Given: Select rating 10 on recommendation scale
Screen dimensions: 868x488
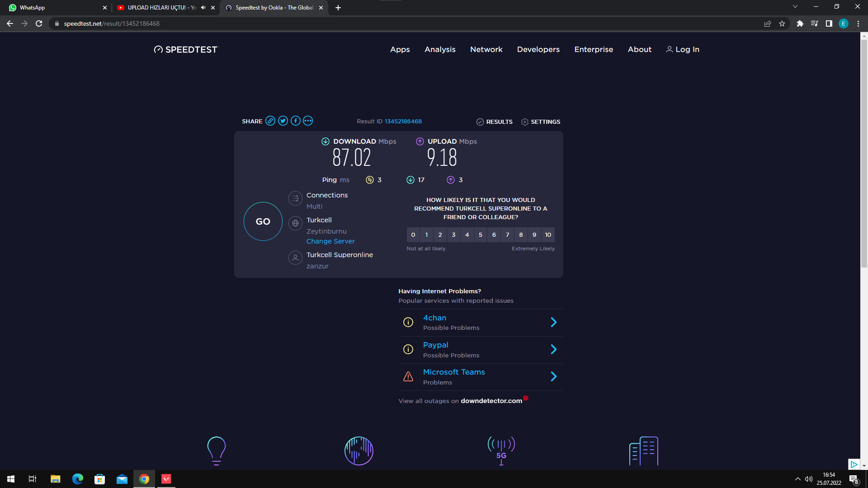Looking at the screenshot, I should (x=548, y=235).
